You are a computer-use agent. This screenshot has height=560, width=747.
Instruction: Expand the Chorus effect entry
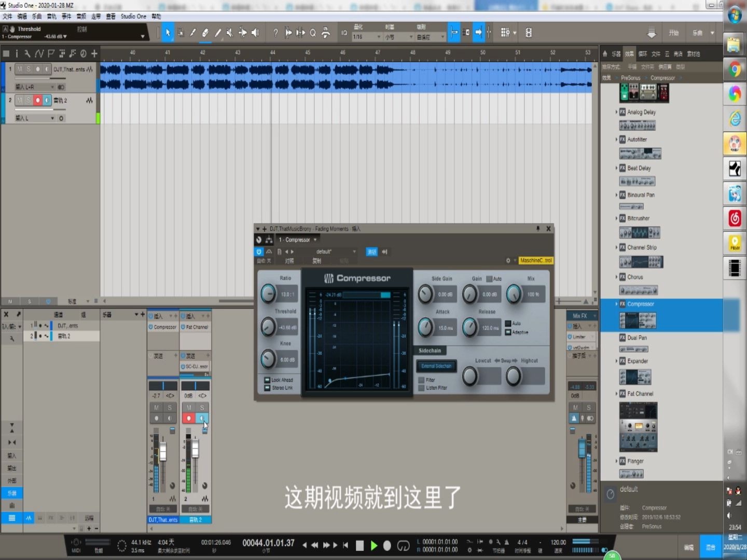(616, 277)
